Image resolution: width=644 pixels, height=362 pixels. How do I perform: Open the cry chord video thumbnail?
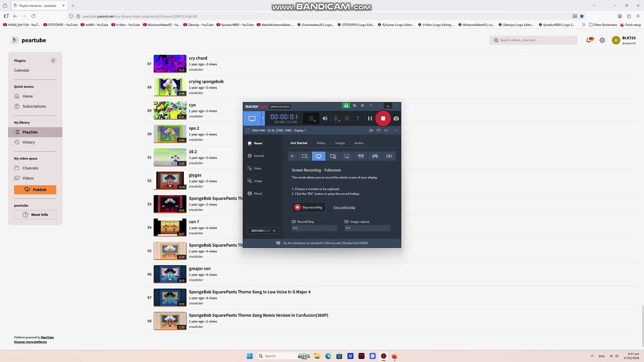pyautogui.click(x=170, y=64)
